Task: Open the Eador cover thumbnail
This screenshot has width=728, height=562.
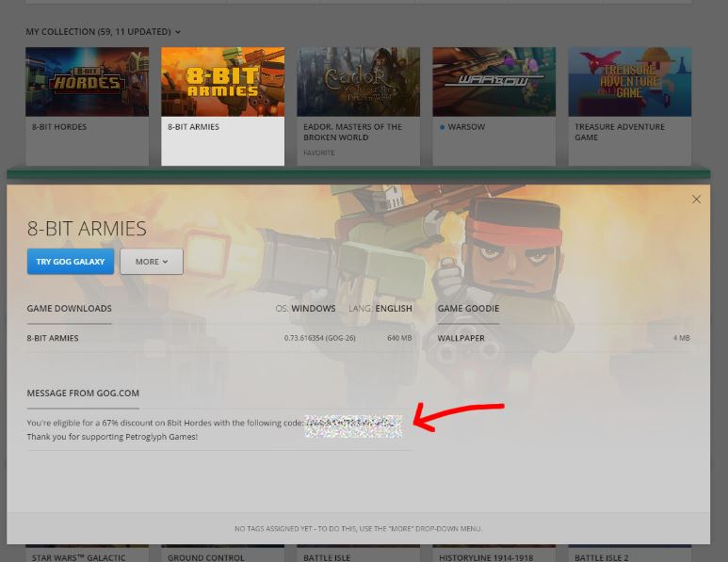Action: point(359,82)
